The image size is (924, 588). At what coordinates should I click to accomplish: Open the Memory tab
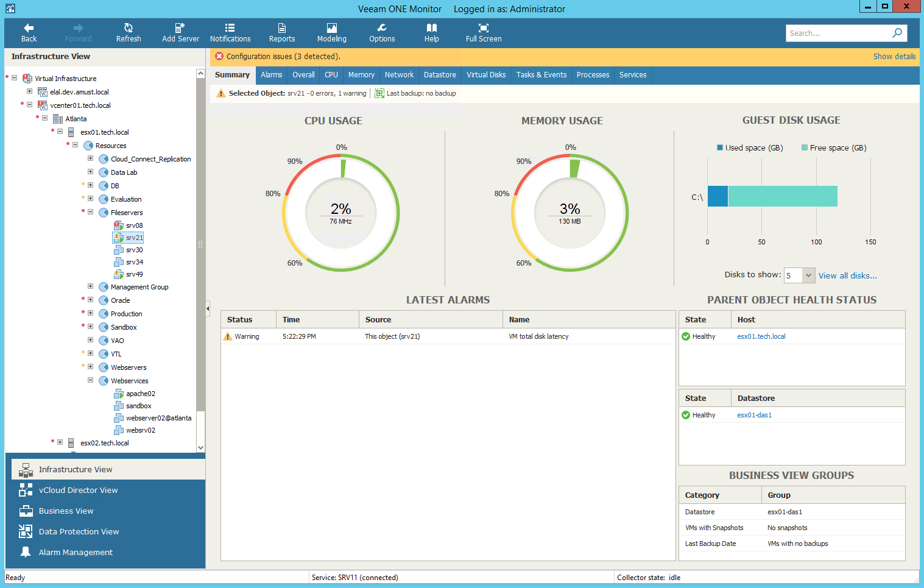click(x=361, y=75)
